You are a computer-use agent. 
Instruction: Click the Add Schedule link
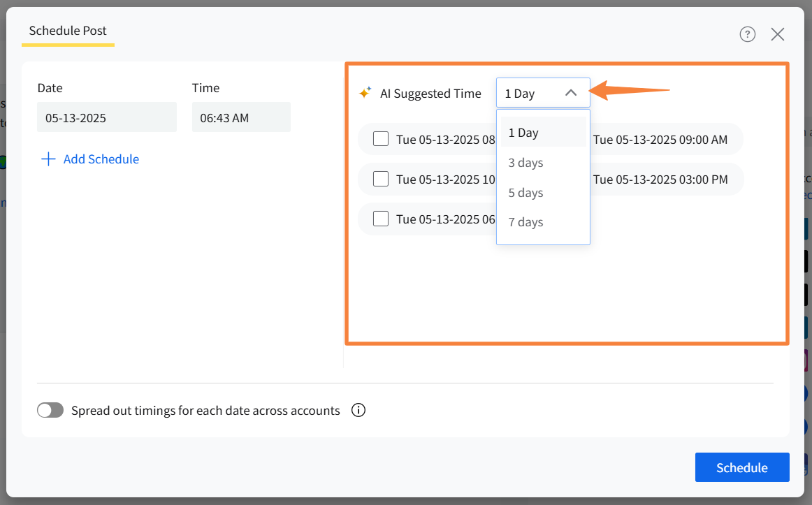pyautogui.click(x=101, y=159)
